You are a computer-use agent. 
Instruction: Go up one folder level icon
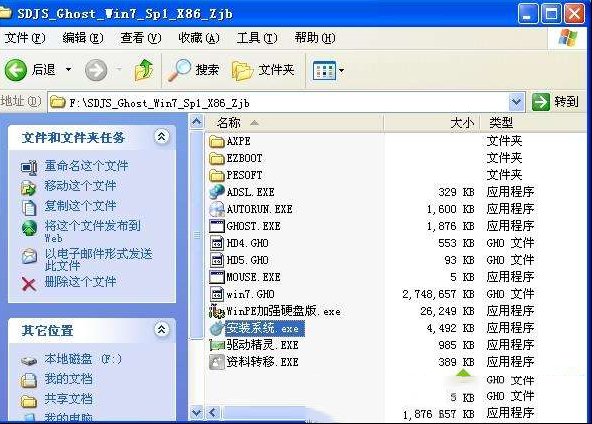click(x=144, y=70)
